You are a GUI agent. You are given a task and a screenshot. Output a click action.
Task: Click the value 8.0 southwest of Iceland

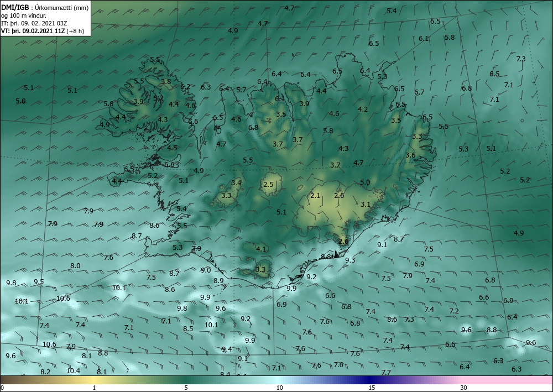tap(75, 266)
